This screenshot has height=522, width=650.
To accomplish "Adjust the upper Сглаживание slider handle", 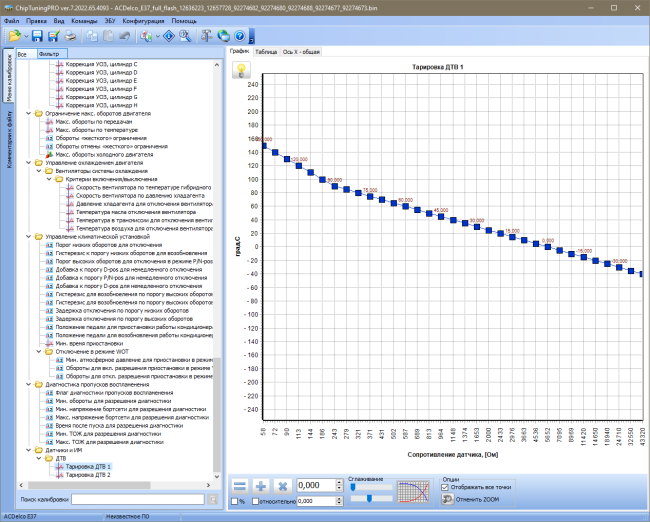I will click(x=353, y=487).
